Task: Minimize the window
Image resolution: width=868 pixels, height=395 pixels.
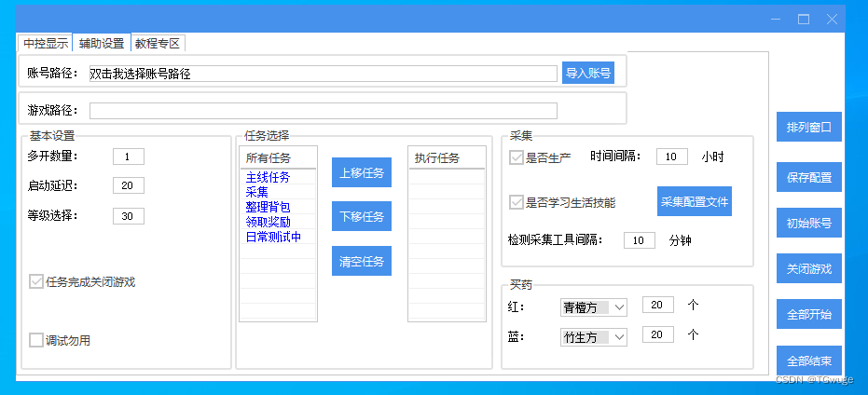Action: (x=776, y=20)
